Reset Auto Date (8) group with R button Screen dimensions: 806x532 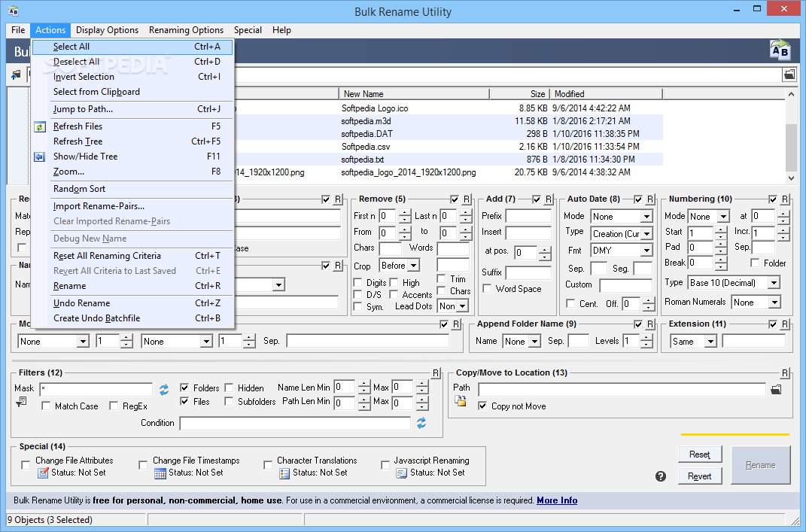pyautogui.click(x=650, y=199)
